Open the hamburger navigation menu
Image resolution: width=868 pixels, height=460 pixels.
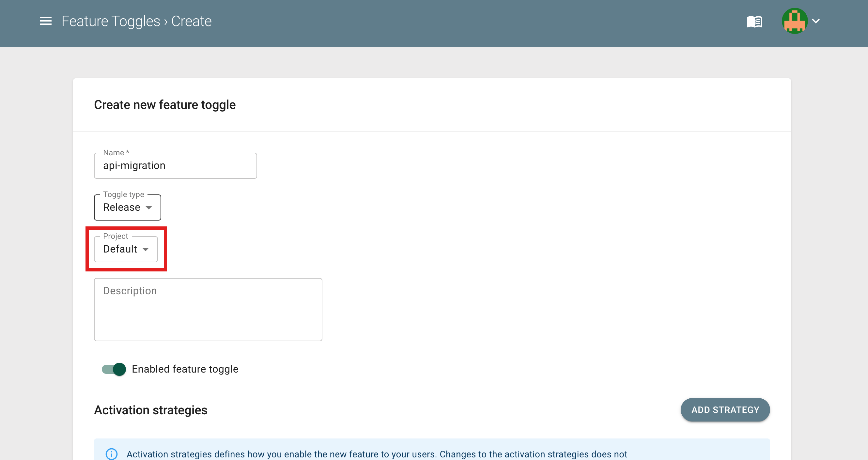[x=45, y=21]
